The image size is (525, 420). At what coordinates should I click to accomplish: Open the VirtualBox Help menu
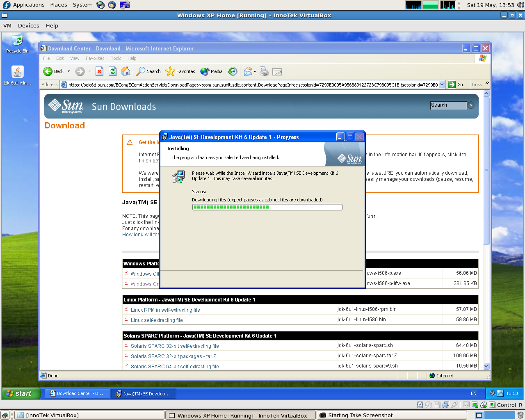(x=52, y=25)
